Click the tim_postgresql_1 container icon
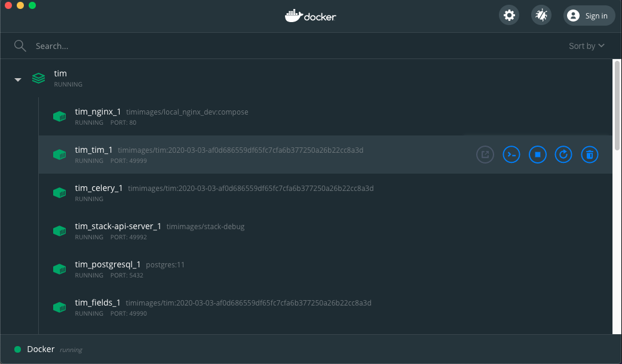 (x=60, y=269)
